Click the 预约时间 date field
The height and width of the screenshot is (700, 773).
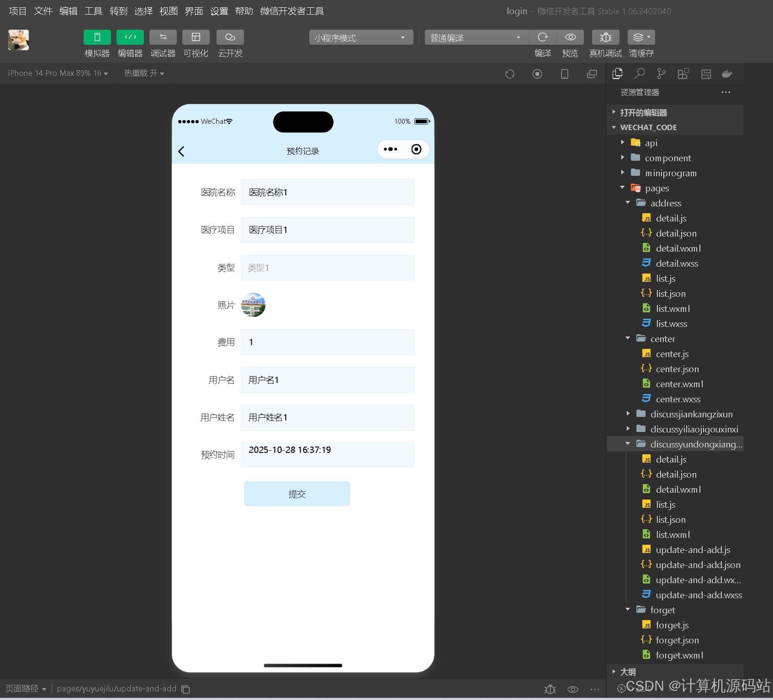click(x=328, y=455)
